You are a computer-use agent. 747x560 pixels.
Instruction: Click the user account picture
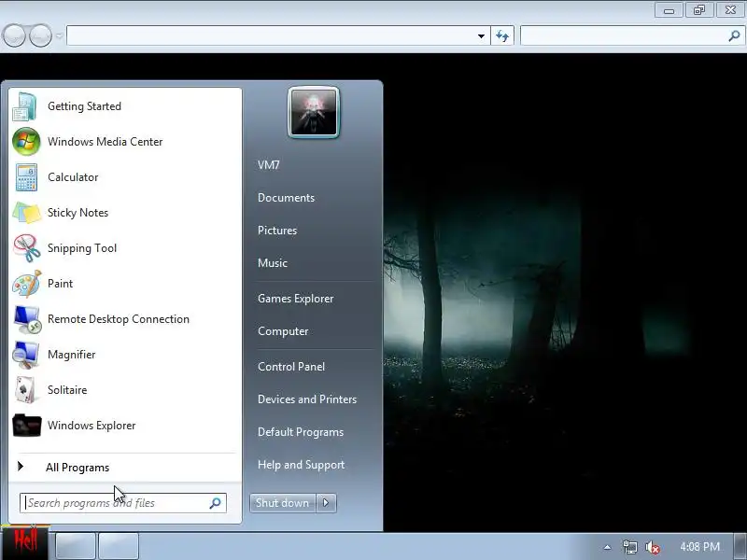(314, 113)
